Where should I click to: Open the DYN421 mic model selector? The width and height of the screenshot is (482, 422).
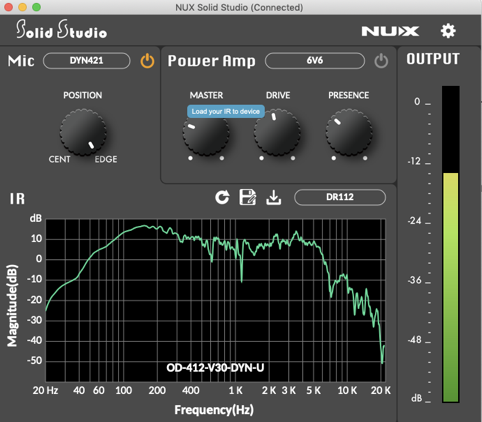pos(87,61)
